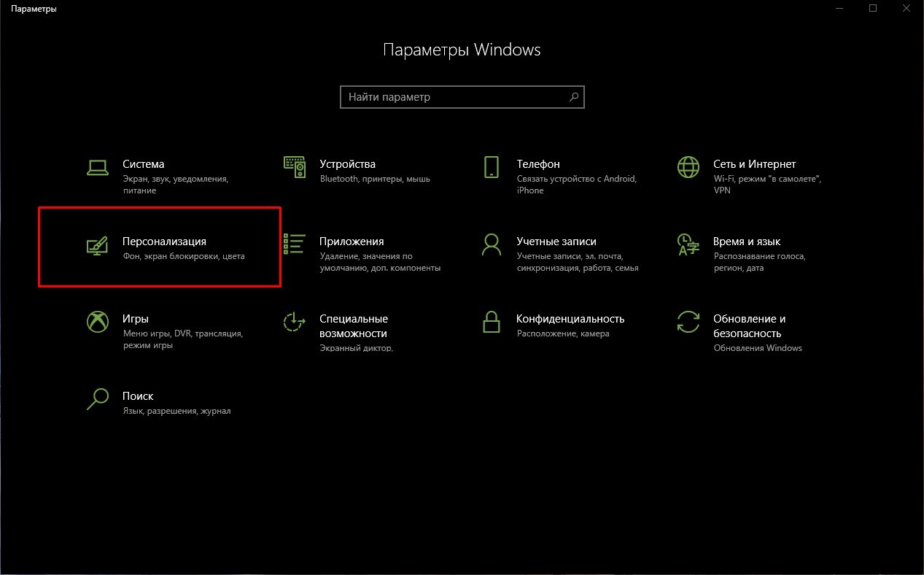This screenshot has height=575, width=924.
Task: Click text 'Расположение, камера'
Action: [562, 333]
